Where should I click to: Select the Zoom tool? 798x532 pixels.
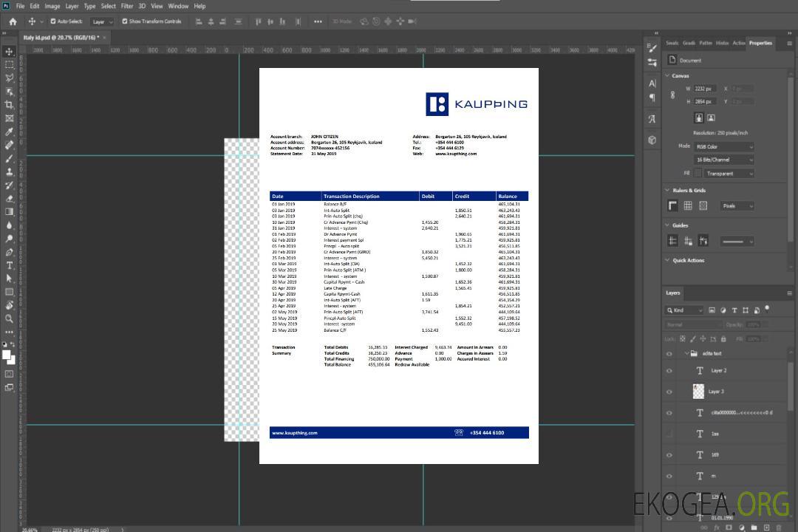click(9, 318)
